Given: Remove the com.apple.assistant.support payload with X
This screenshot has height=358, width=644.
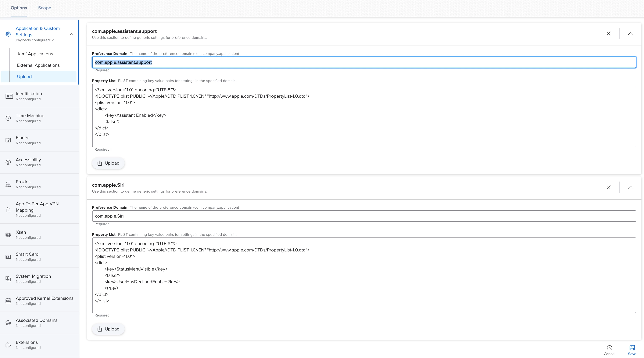Looking at the screenshot, I should (608, 33).
